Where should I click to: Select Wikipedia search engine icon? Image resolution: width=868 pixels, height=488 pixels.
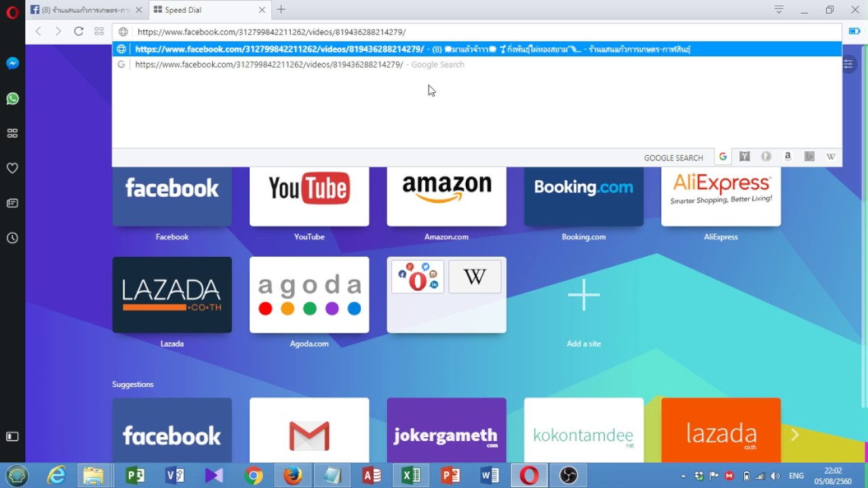[831, 157]
